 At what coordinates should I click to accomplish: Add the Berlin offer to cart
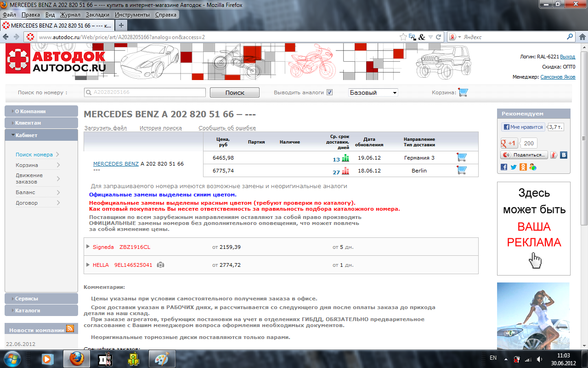[461, 170]
